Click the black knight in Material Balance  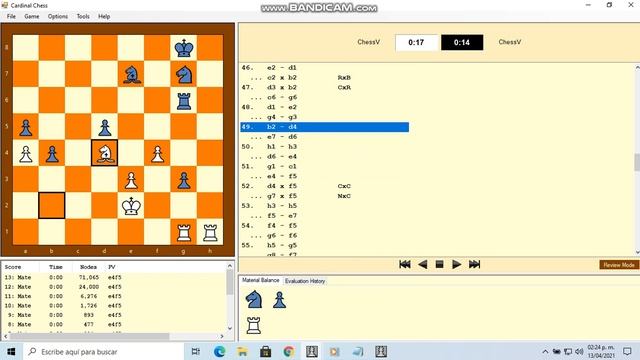point(254,299)
